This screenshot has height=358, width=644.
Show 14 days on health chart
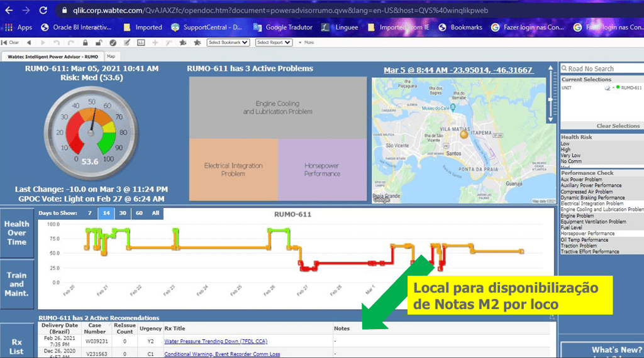(106, 214)
